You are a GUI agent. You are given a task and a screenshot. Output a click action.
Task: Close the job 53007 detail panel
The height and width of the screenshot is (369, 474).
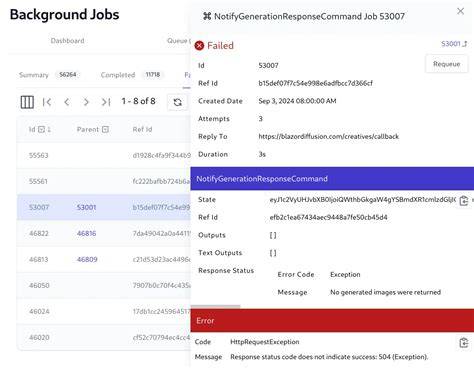click(460, 11)
